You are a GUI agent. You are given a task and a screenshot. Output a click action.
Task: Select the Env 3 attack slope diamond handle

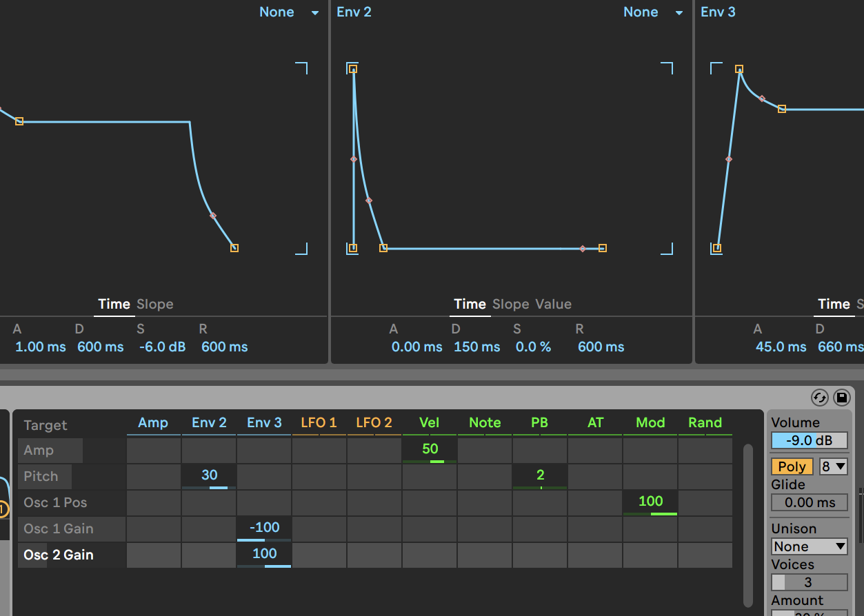coord(729,159)
